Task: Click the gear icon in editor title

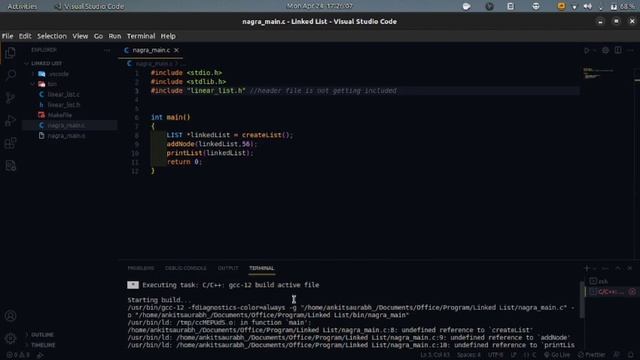Action: click(x=606, y=50)
